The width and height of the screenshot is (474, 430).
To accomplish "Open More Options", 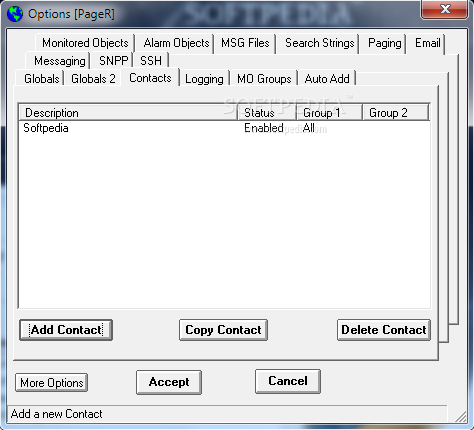I will click(x=51, y=383).
